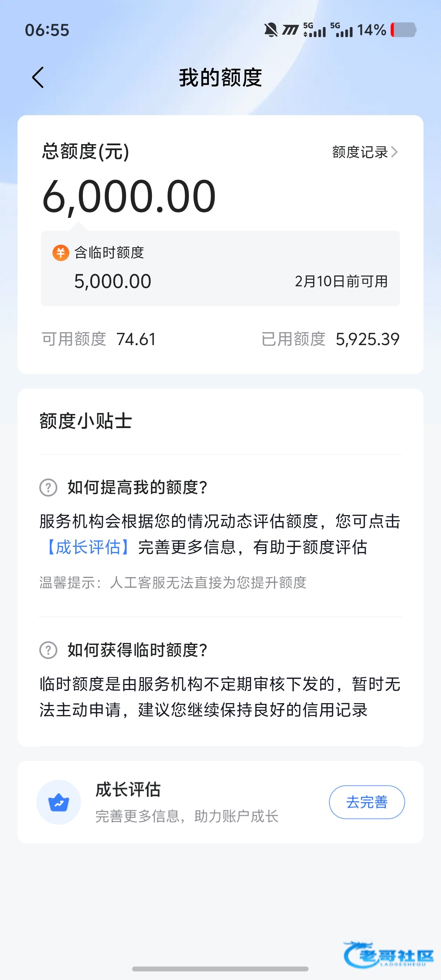Tap the muted notification bell icon
The image size is (441, 980).
pos(271,30)
